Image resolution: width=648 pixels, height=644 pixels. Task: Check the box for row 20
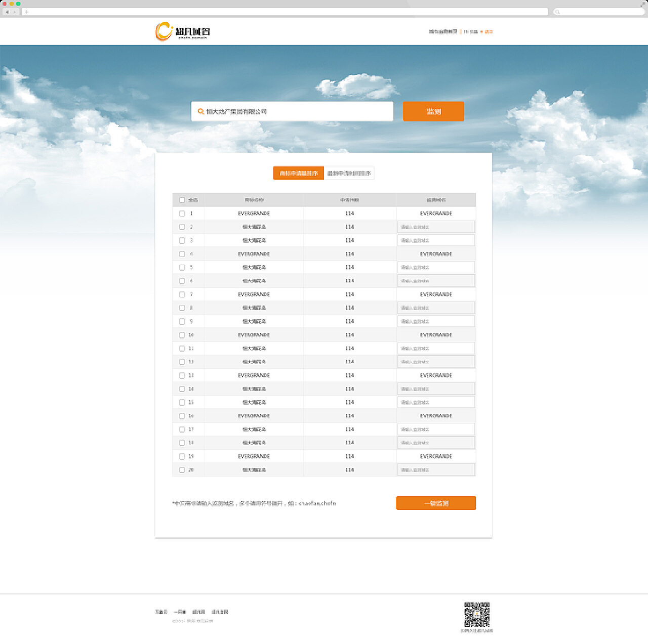[182, 470]
